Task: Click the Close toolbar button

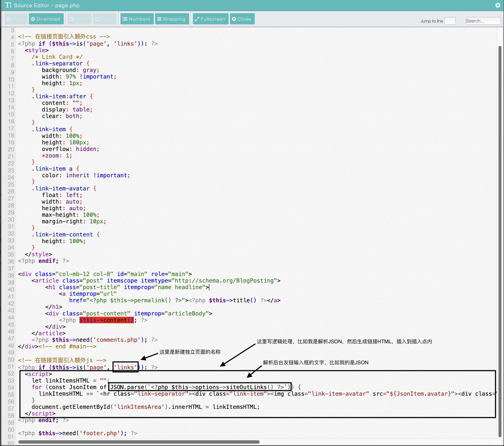Action: 242,19
